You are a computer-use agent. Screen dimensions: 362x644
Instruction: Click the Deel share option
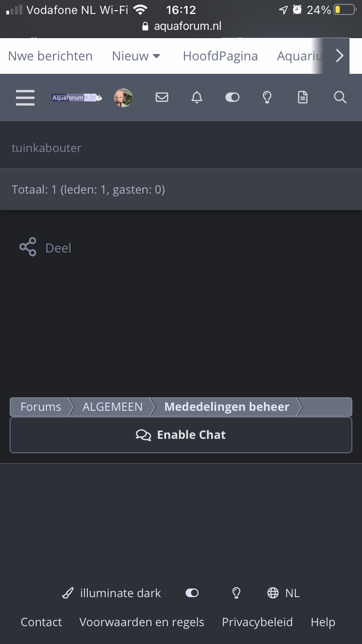tap(46, 248)
